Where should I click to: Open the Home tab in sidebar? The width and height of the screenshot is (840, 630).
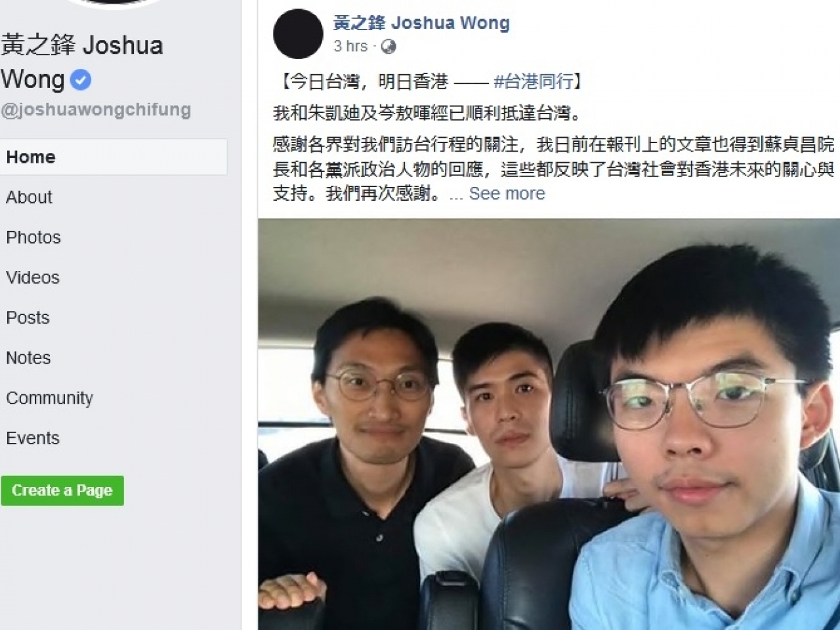pos(114,157)
